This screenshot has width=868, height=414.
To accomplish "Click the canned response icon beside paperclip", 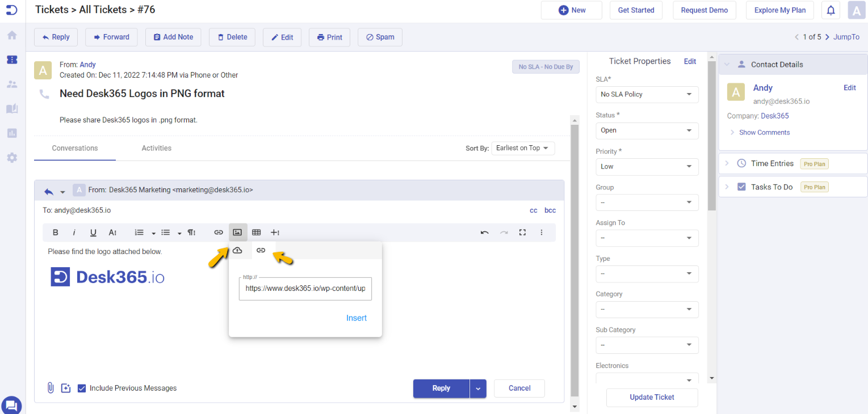I will pyautogui.click(x=66, y=388).
